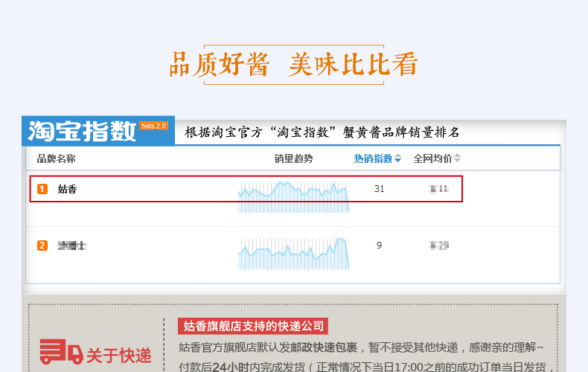Open second brand's sales trend chart
Image resolution: width=588 pixels, height=372 pixels.
(x=293, y=254)
